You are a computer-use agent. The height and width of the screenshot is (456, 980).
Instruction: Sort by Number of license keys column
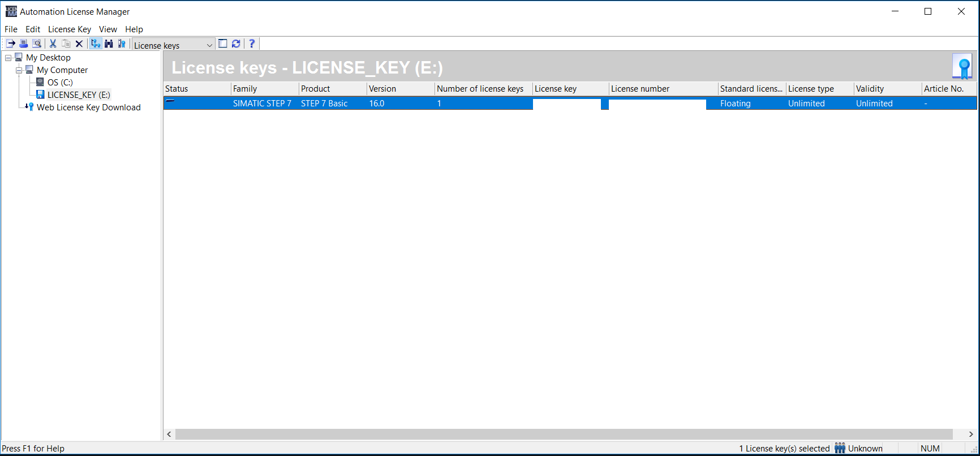(484, 89)
